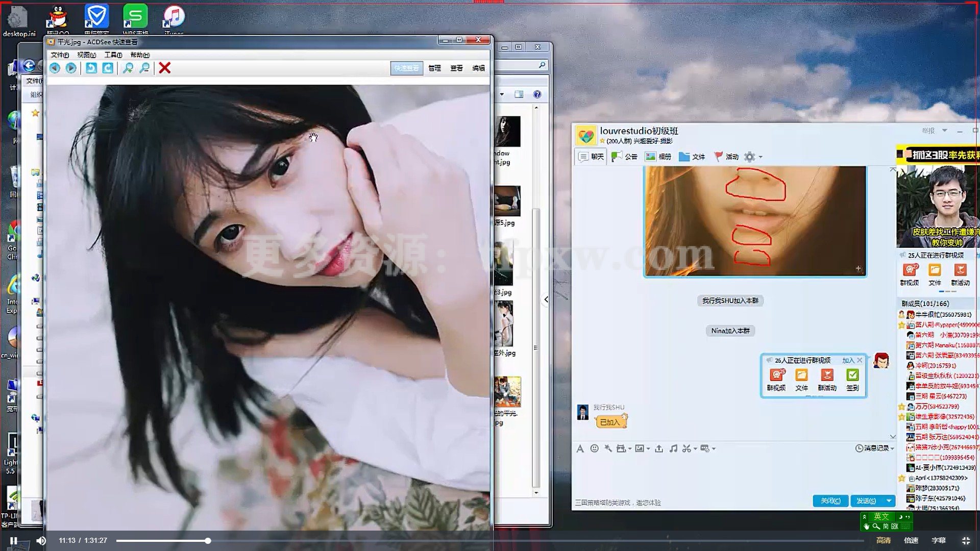Click the zoom in magnifier icon
This screenshot has width=980, height=551.
[128, 68]
